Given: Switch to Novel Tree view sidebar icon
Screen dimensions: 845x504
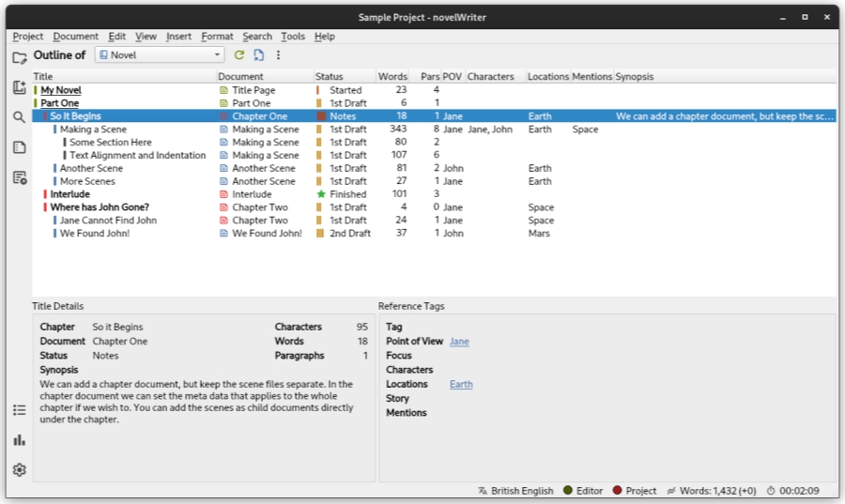Looking at the screenshot, I should click(x=19, y=87).
